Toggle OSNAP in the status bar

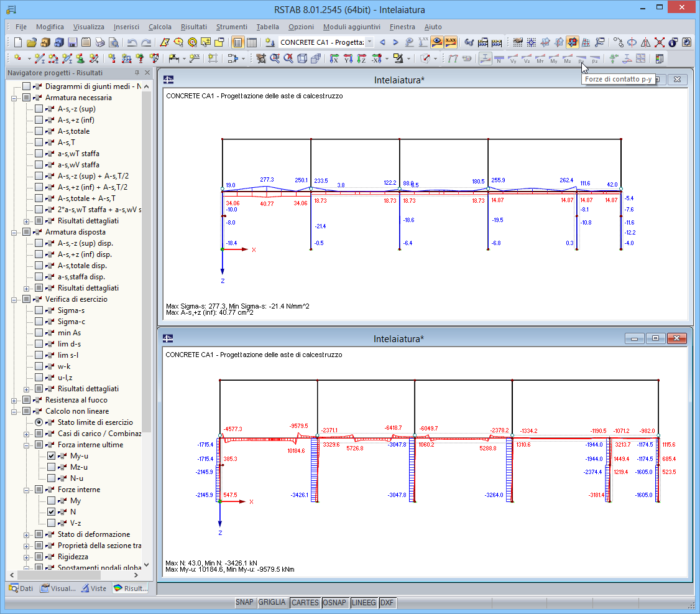(x=335, y=603)
